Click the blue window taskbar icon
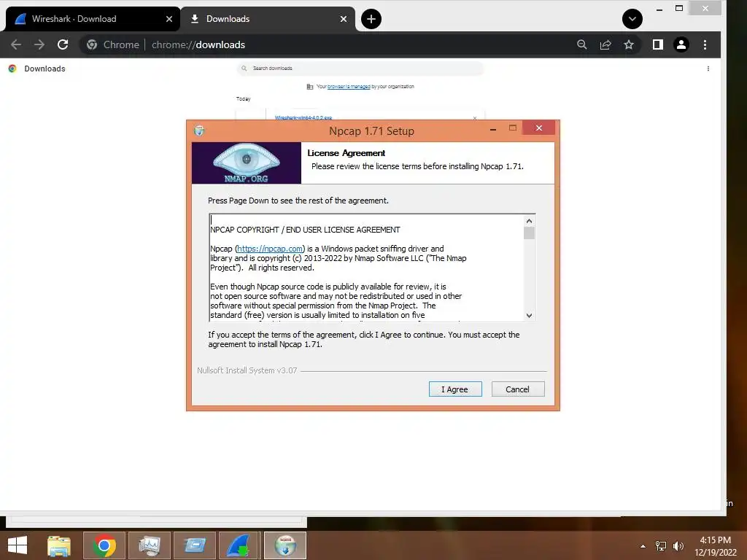The width and height of the screenshot is (747, 560). point(195,545)
